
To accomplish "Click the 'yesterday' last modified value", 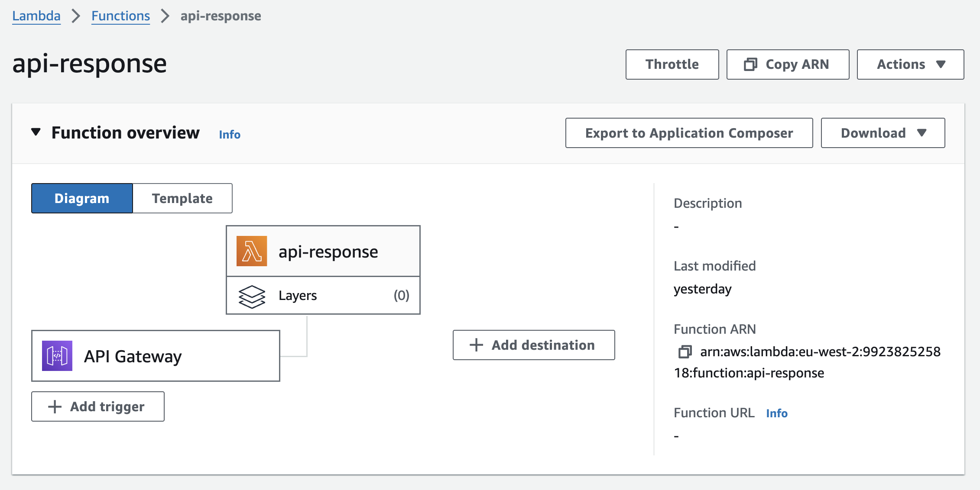I will coord(702,289).
